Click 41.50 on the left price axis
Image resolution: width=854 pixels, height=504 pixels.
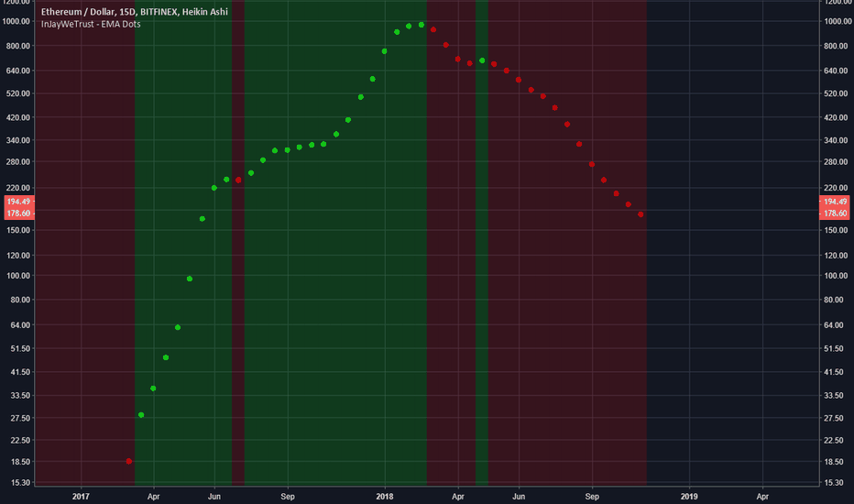click(20, 372)
